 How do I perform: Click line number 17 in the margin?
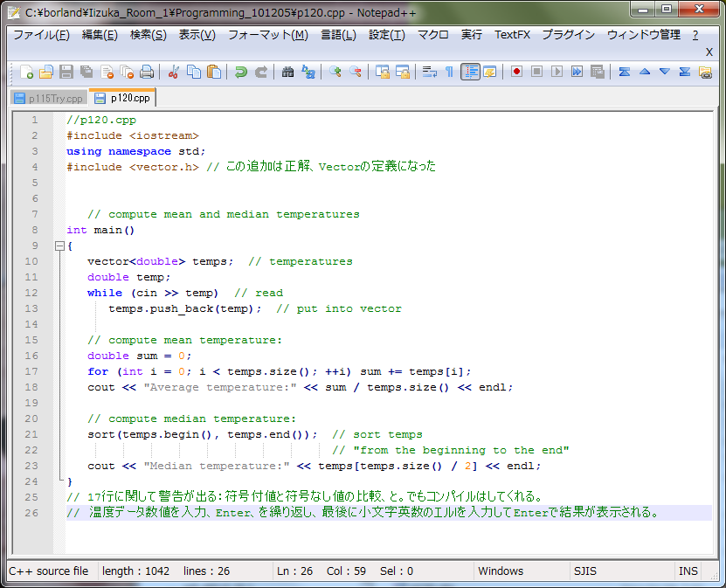tap(31, 372)
